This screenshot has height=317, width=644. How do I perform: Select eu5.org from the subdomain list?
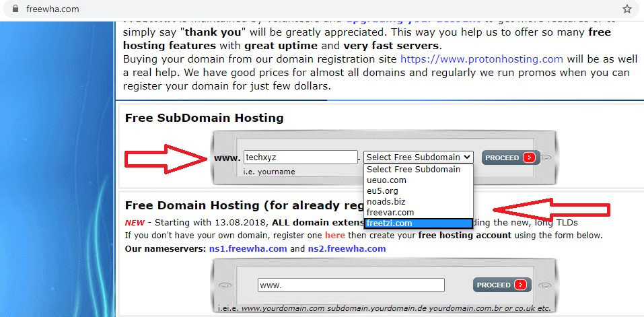(x=418, y=191)
